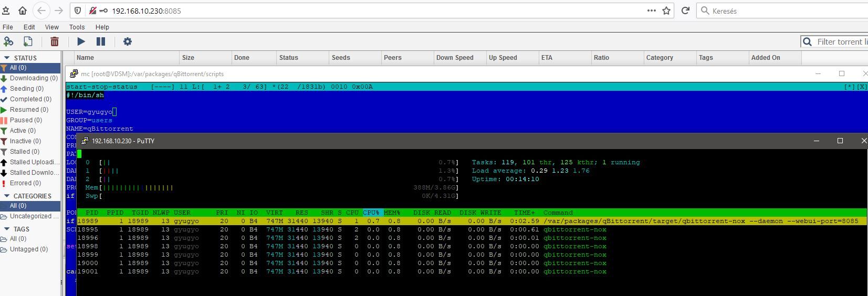
Task: Click the delete torrent trash icon
Action: [x=55, y=41]
